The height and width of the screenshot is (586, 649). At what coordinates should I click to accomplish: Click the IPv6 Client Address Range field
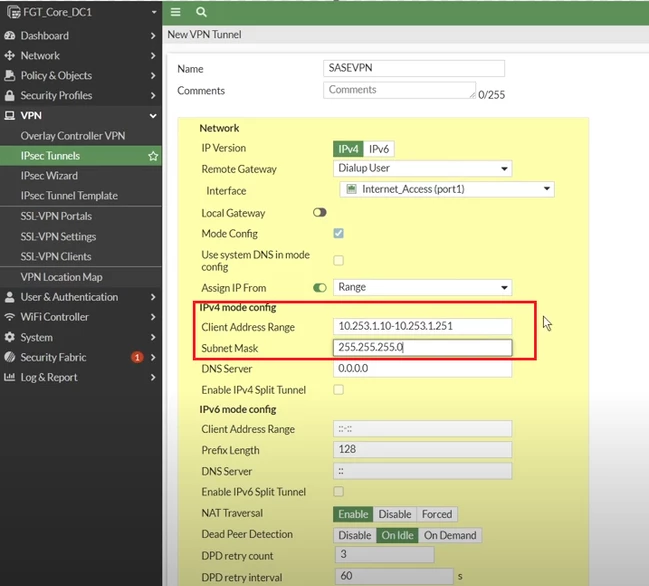(x=423, y=429)
